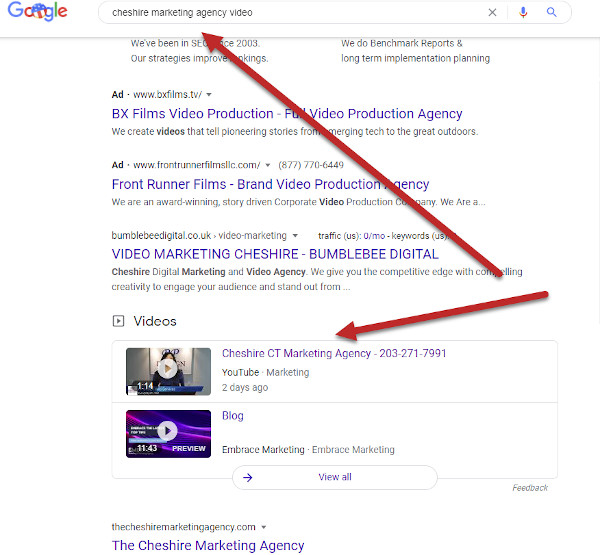Screen dimensions: 600x555
Task: Click the traffic (us): 0/mo stat
Action: click(351, 236)
